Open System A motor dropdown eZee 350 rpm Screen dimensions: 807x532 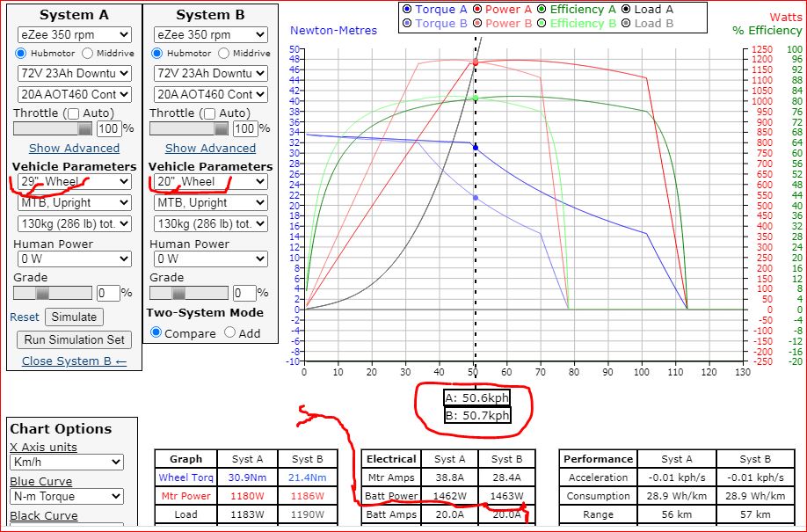click(x=74, y=35)
